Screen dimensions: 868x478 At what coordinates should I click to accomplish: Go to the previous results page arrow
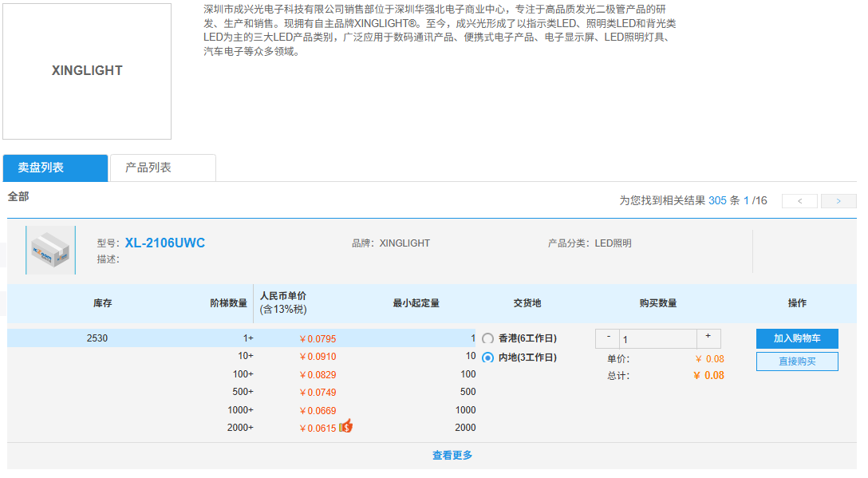coord(799,201)
